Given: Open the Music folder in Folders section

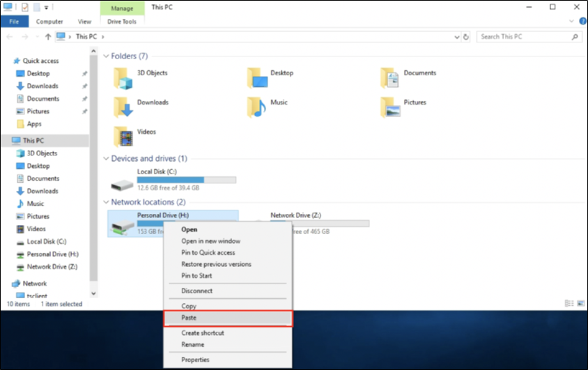Looking at the screenshot, I should pyautogui.click(x=257, y=107).
